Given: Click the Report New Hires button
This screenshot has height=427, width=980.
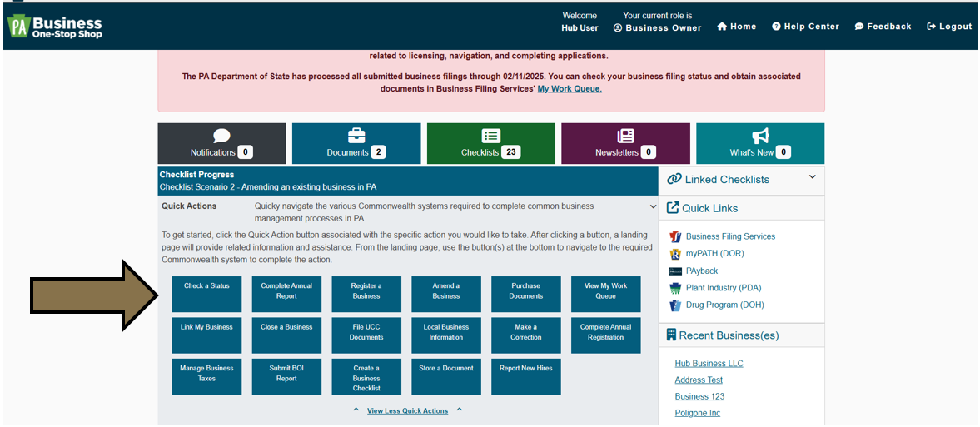Looking at the screenshot, I should tap(526, 376).
